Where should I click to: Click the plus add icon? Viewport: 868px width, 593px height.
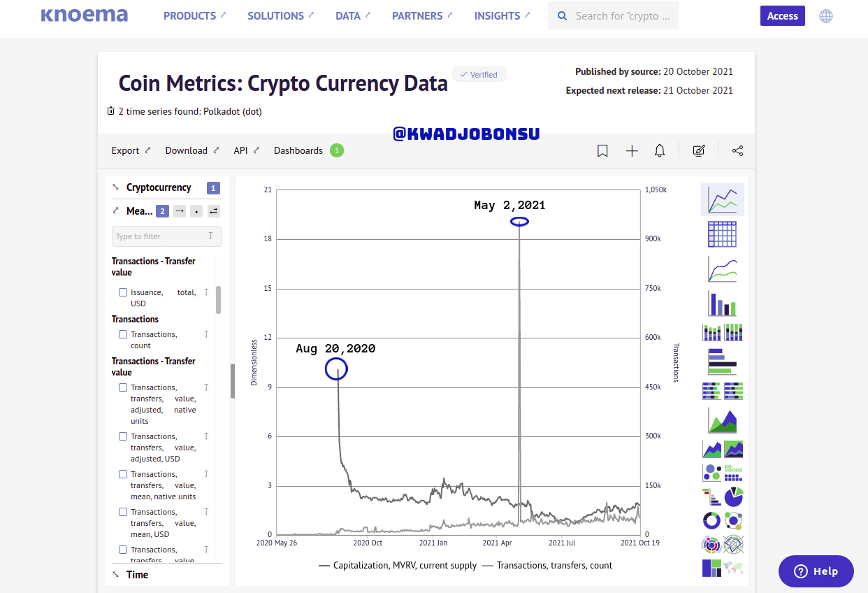coord(632,150)
